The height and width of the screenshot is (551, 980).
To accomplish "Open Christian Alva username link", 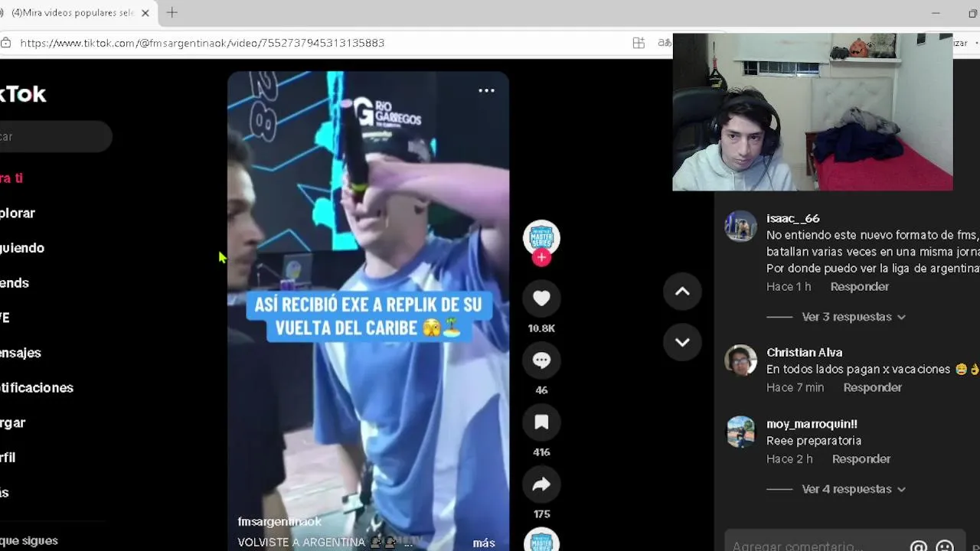I will click(x=805, y=353).
